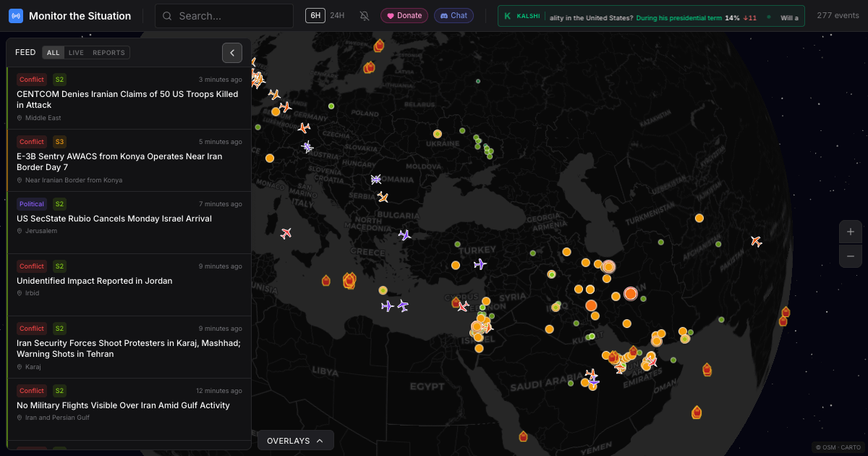Switch time range to 24H
This screenshot has width=868, height=456.
pos(337,15)
